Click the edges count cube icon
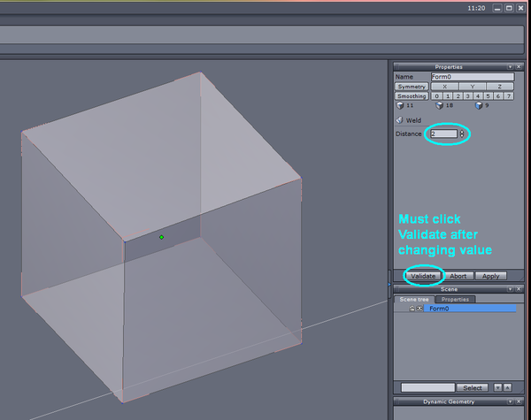The height and width of the screenshot is (420, 531). pos(439,105)
